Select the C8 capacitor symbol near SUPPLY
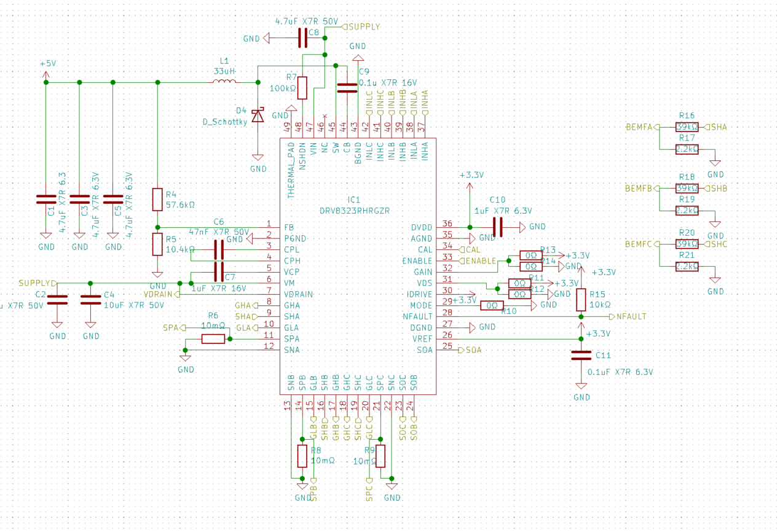This screenshot has width=780, height=532. tap(302, 38)
